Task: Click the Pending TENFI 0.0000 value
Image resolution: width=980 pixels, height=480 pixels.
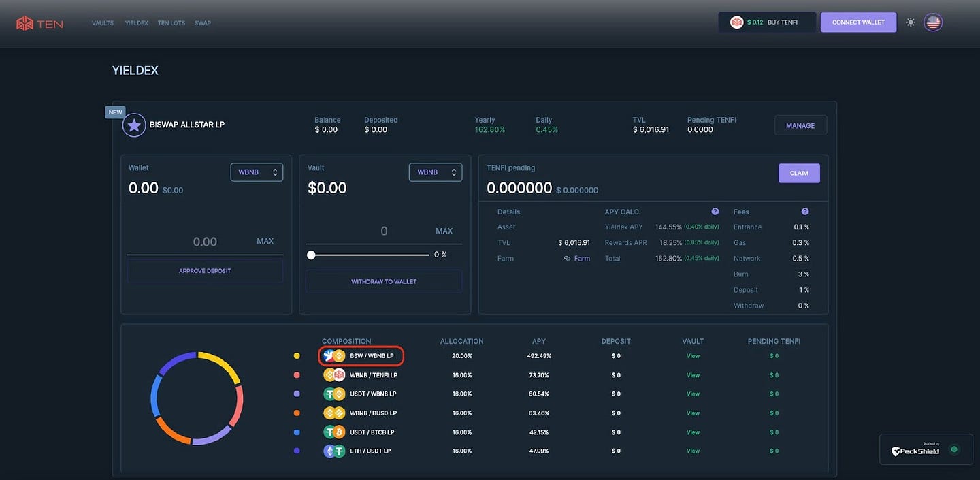Action: tap(700, 129)
